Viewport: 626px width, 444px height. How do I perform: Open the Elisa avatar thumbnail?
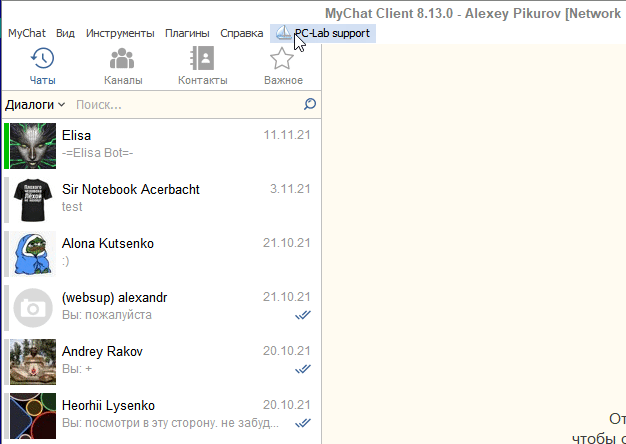tap(33, 146)
